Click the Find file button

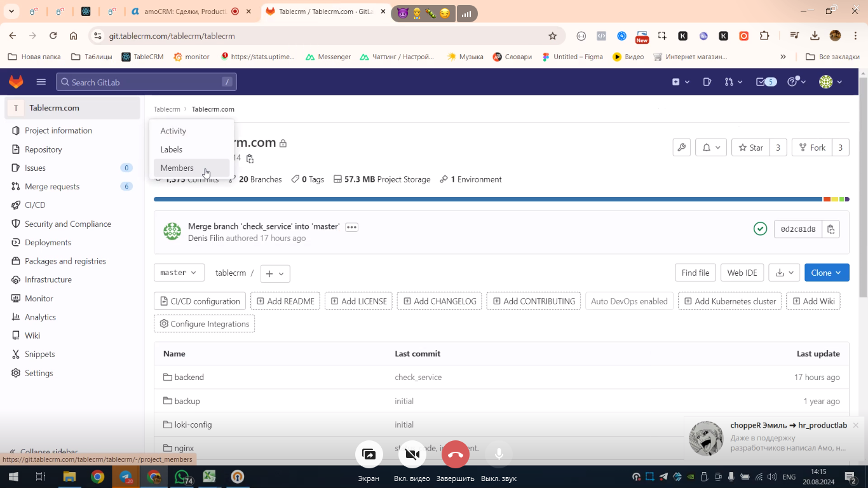click(695, 273)
